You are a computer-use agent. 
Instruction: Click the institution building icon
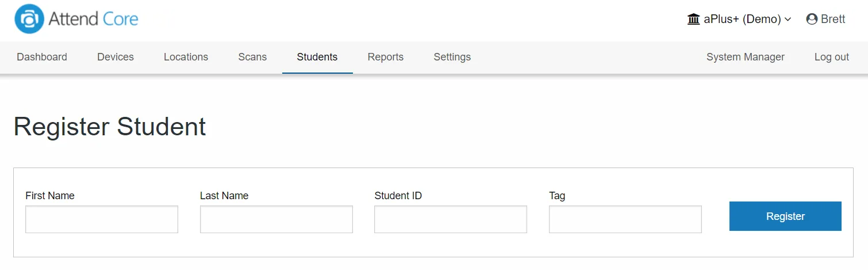[x=693, y=19]
